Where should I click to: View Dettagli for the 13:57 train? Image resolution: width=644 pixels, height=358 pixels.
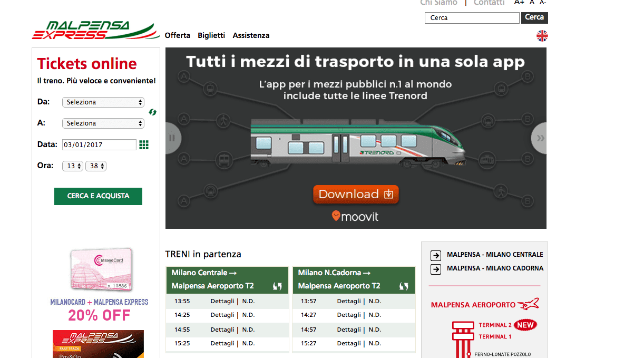(x=349, y=302)
